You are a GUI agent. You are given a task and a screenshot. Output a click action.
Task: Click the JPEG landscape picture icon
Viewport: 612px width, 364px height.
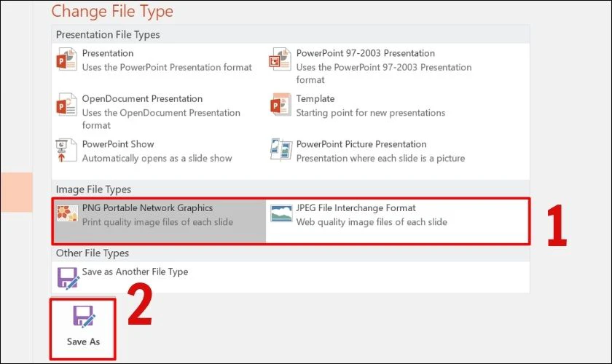pyautogui.click(x=281, y=213)
